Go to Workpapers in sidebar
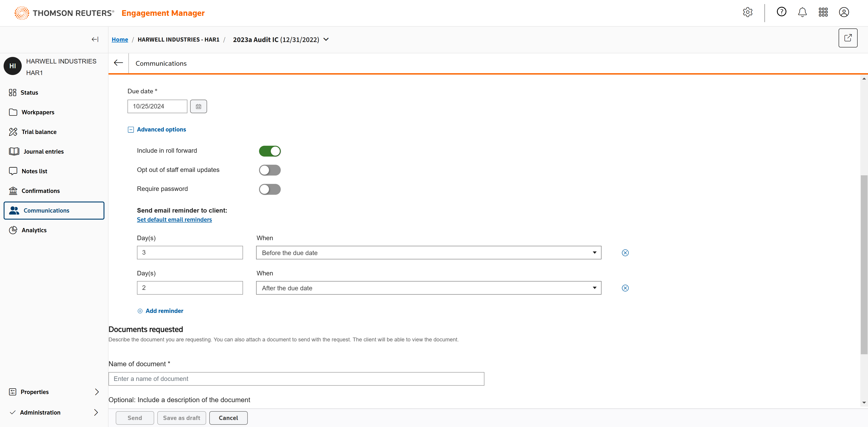 point(38,112)
